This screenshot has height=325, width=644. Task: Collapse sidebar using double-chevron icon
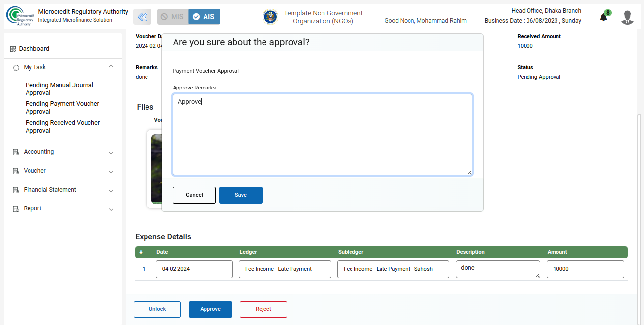(142, 17)
